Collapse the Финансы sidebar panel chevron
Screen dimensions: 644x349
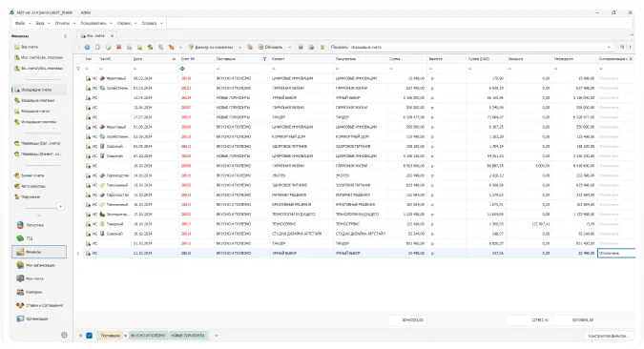[x=65, y=36]
